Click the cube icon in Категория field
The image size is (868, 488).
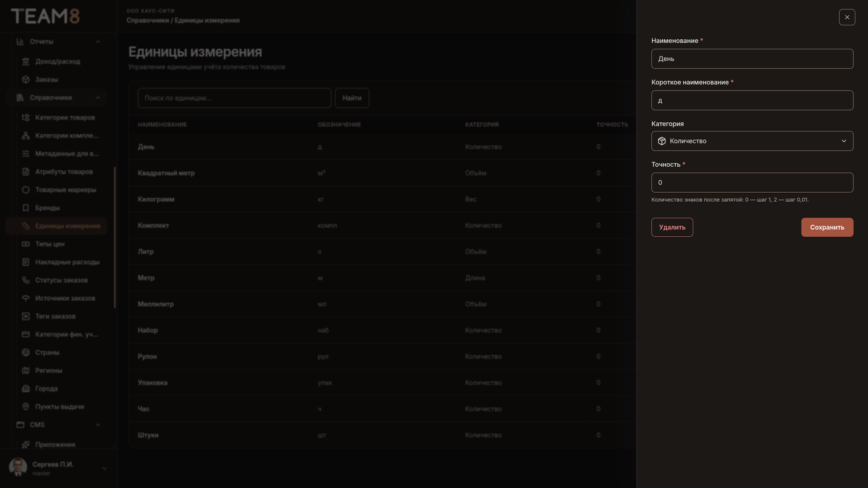point(662,141)
